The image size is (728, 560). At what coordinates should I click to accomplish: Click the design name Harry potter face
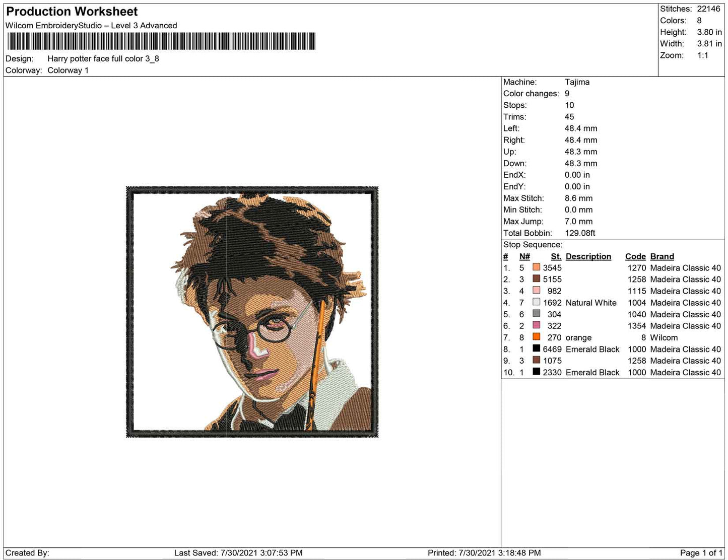103,58
